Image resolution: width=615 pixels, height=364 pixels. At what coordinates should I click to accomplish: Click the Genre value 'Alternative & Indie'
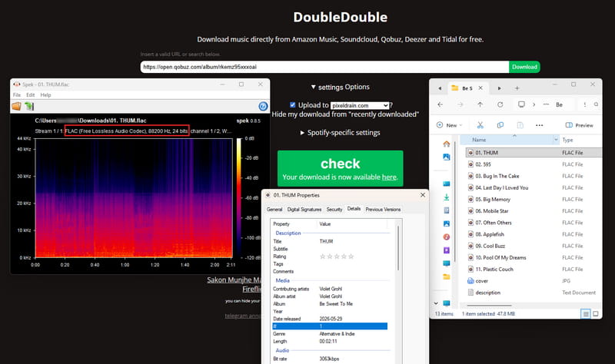(337, 334)
